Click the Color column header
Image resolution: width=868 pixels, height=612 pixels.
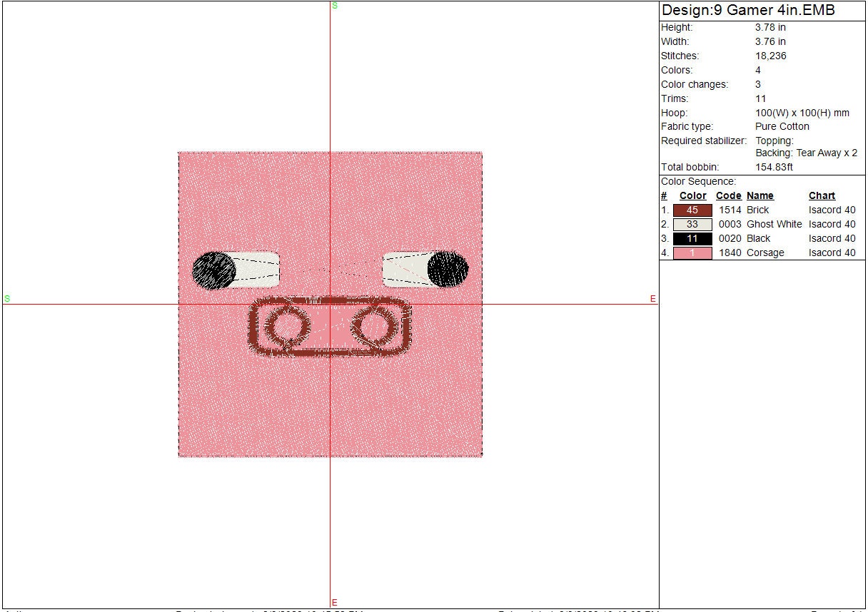[692, 196]
